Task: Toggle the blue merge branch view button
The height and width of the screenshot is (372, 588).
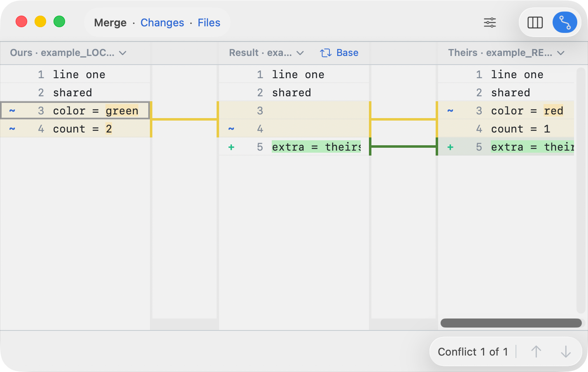Action: [x=565, y=23]
